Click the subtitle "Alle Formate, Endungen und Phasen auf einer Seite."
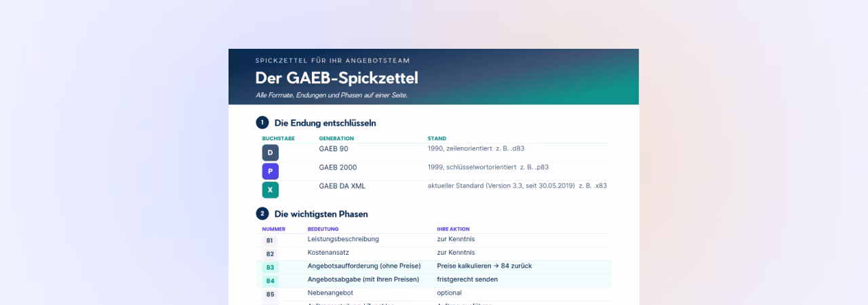Image resolution: width=868 pixels, height=305 pixels. tap(332, 96)
